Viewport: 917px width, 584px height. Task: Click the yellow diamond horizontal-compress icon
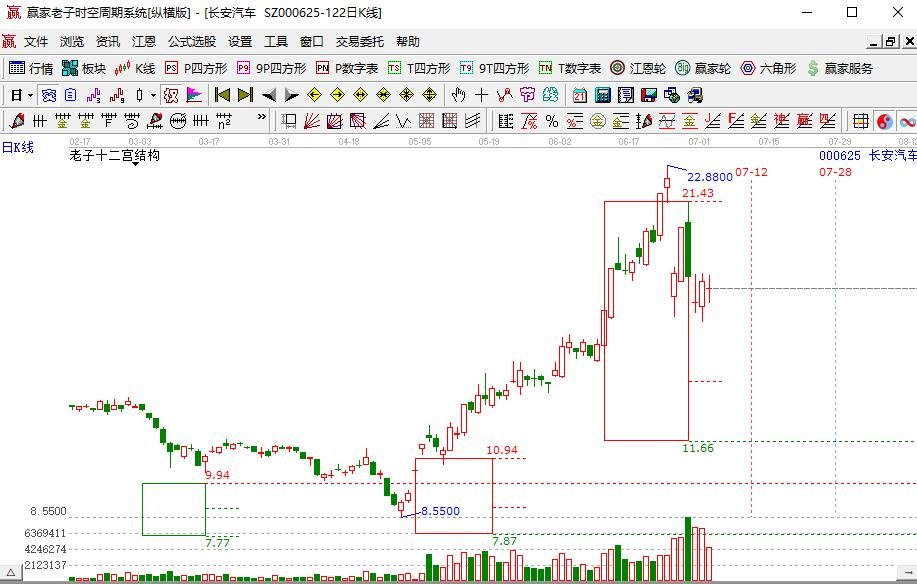point(384,95)
